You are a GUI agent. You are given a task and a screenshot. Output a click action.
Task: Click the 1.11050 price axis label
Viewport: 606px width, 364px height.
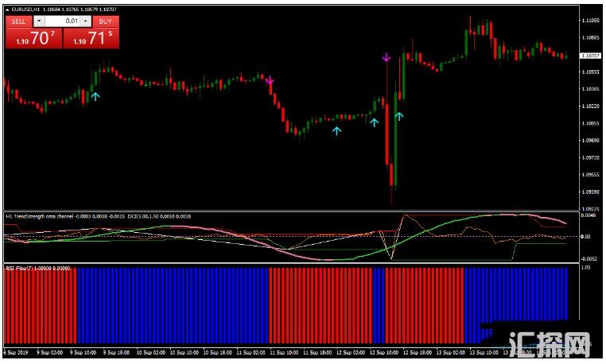coord(591,21)
